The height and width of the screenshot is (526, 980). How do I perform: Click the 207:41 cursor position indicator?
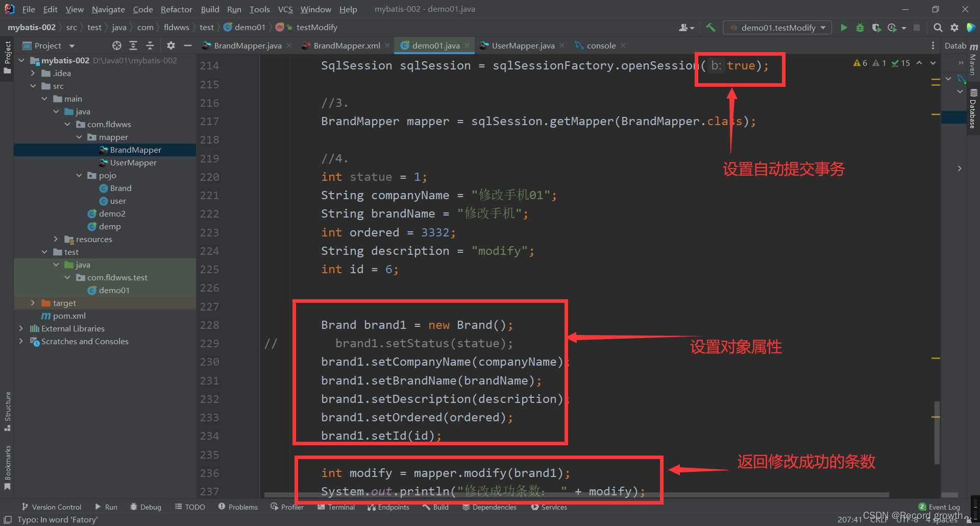tap(849, 519)
